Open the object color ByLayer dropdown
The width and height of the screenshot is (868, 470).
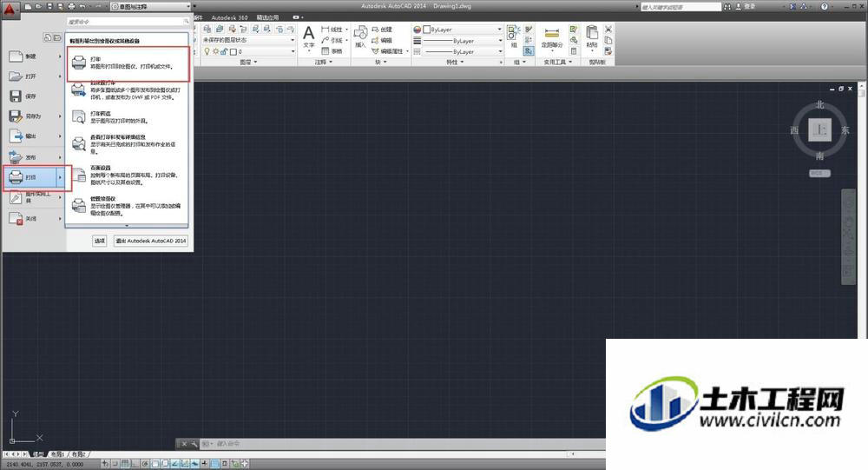pos(463,30)
